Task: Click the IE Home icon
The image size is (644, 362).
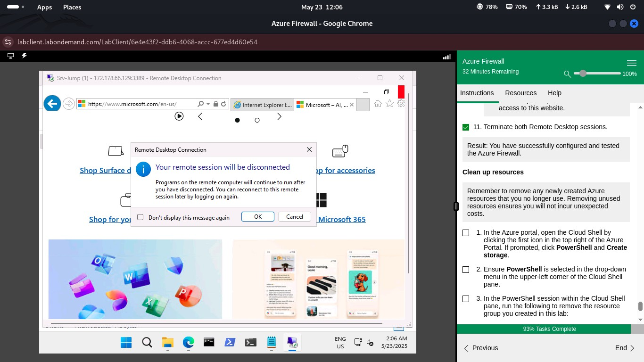Action: pos(378,103)
